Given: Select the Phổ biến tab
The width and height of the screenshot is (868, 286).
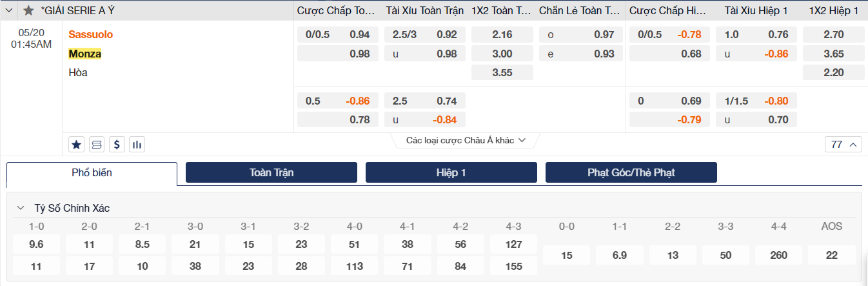Looking at the screenshot, I should click(92, 173).
